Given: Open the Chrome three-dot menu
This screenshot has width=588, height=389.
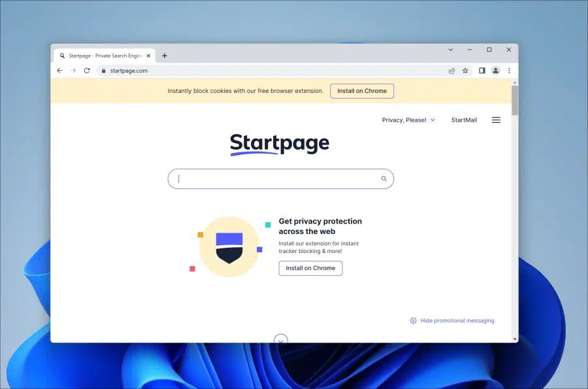Looking at the screenshot, I should (509, 71).
